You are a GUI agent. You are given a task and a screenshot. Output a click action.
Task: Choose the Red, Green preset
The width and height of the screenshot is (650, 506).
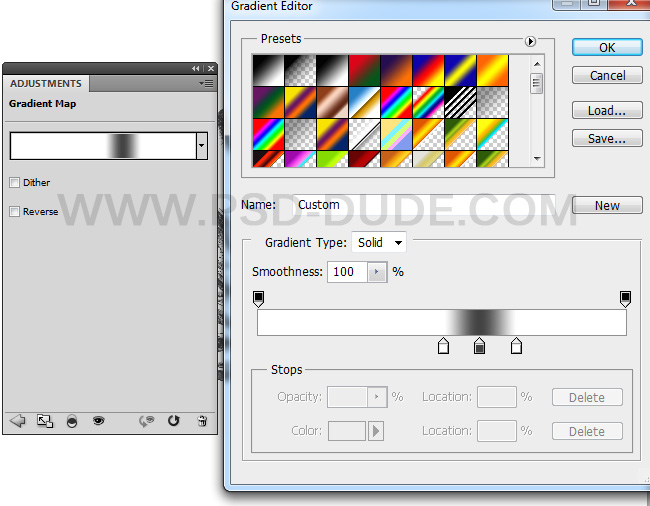pyautogui.click(x=364, y=70)
